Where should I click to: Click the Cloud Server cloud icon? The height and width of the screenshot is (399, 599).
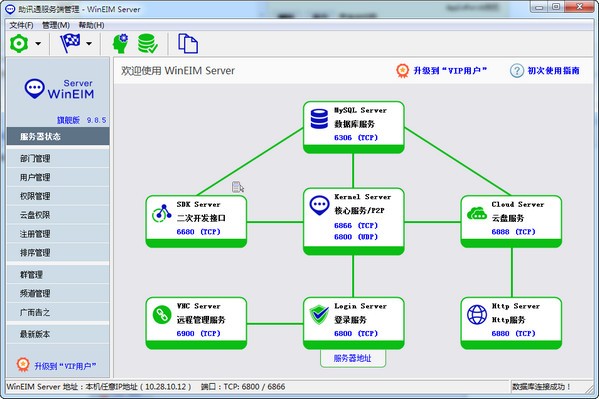(477, 213)
